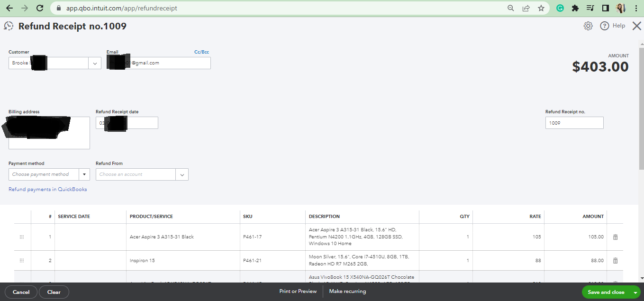Grab the drag handle for row 1
The image size is (644, 301).
pyautogui.click(x=22, y=237)
